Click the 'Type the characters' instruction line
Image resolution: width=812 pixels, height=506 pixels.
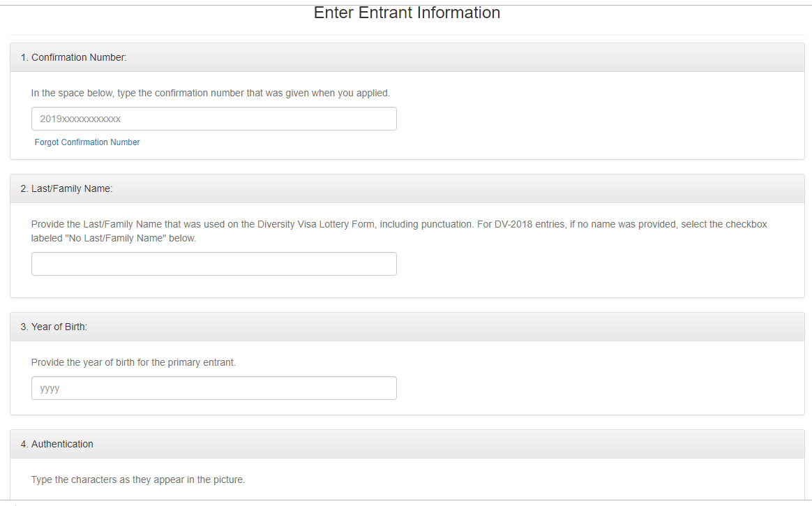tap(138, 479)
